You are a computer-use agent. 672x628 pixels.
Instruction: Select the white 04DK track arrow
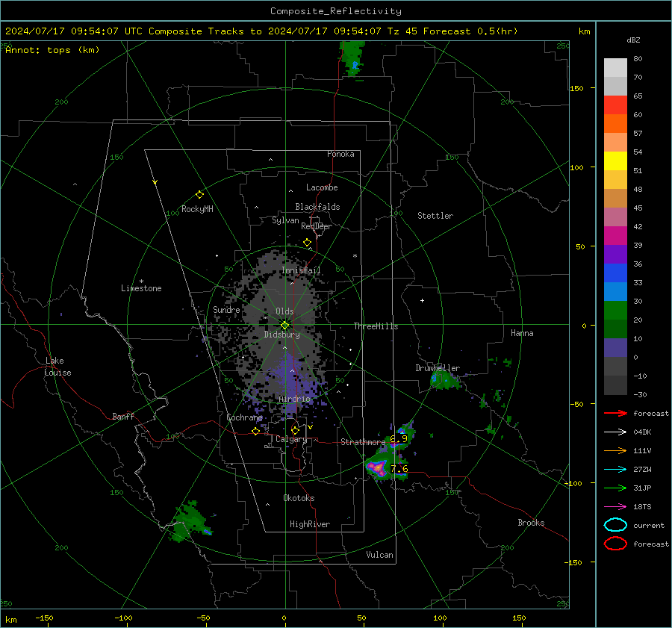pyautogui.click(x=615, y=432)
